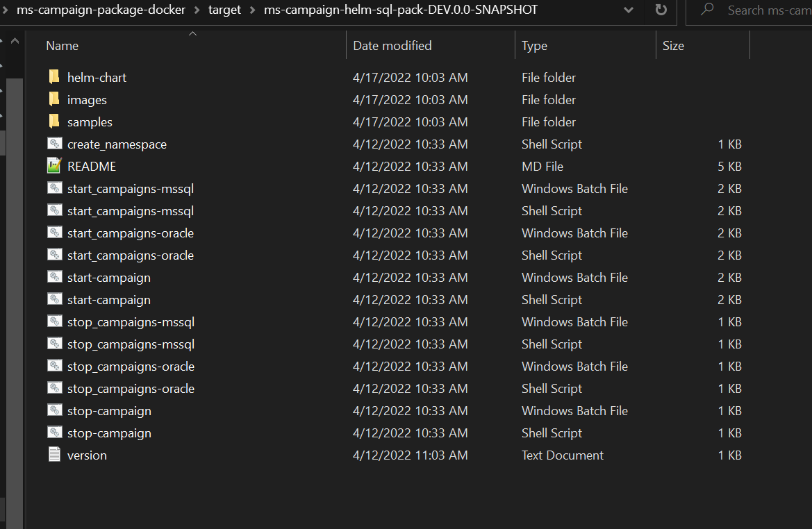The height and width of the screenshot is (529, 812).
Task: Click the samples folder icon
Action: point(54,121)
